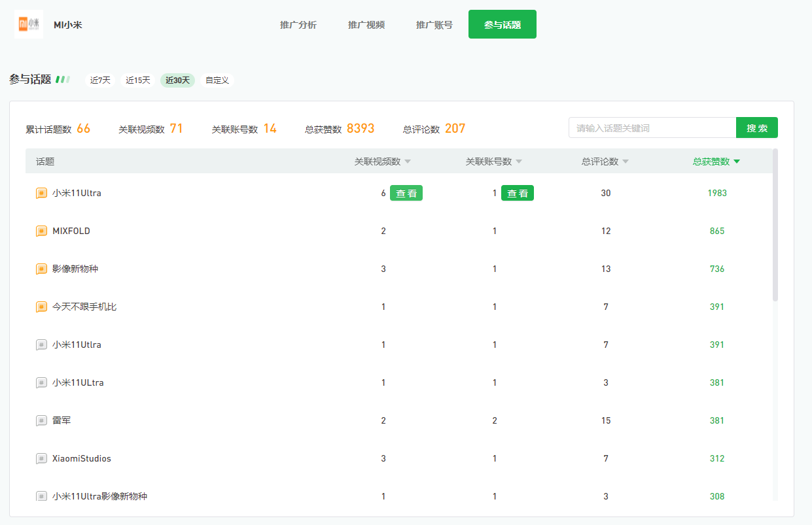
Task: Click the MIXFOLD topic name
Action: pos(71,231)
